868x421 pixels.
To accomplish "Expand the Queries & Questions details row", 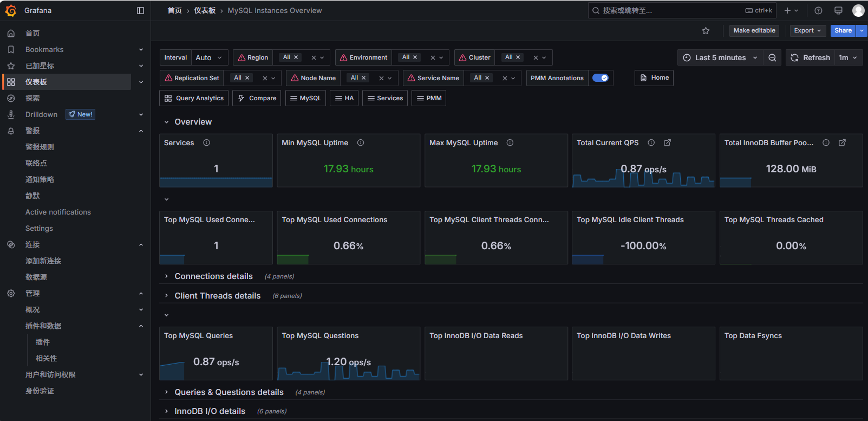I will pyautogui.click(x=166, y=392).
